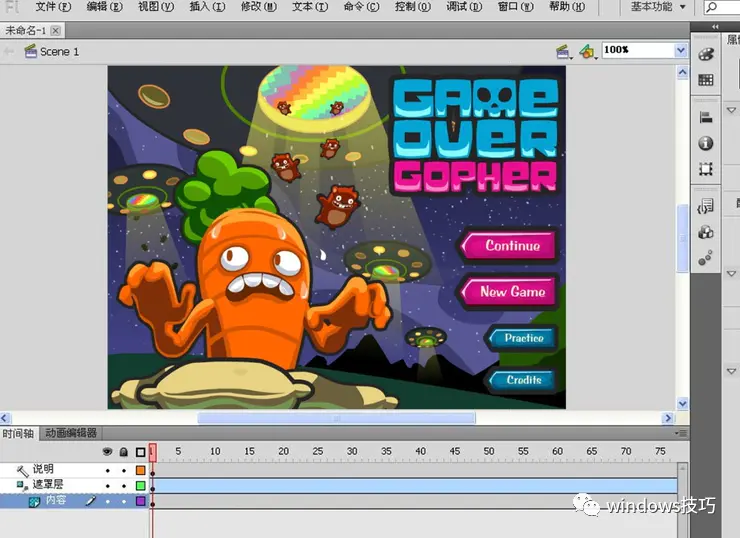Click the Scene 1 breadcrumb link

(x=59, y=51)
